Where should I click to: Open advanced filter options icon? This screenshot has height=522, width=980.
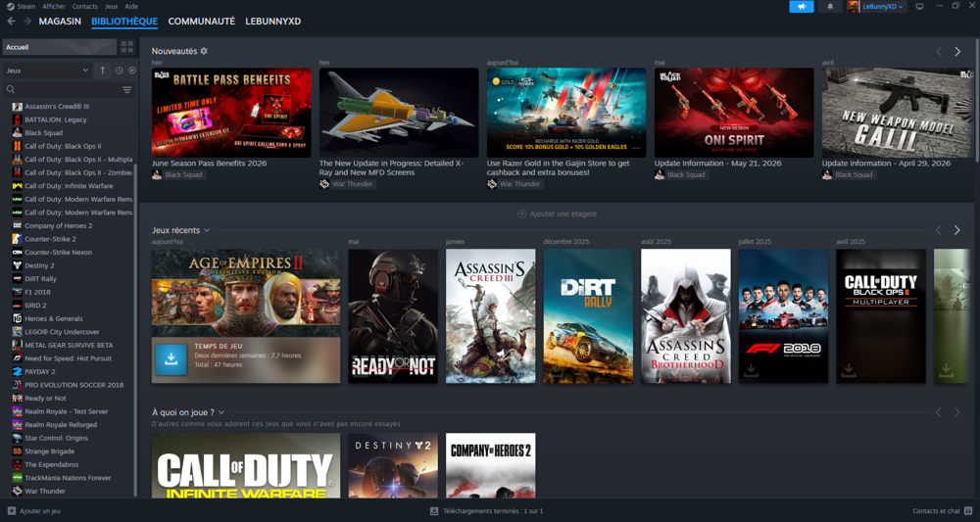coord(126,90)
